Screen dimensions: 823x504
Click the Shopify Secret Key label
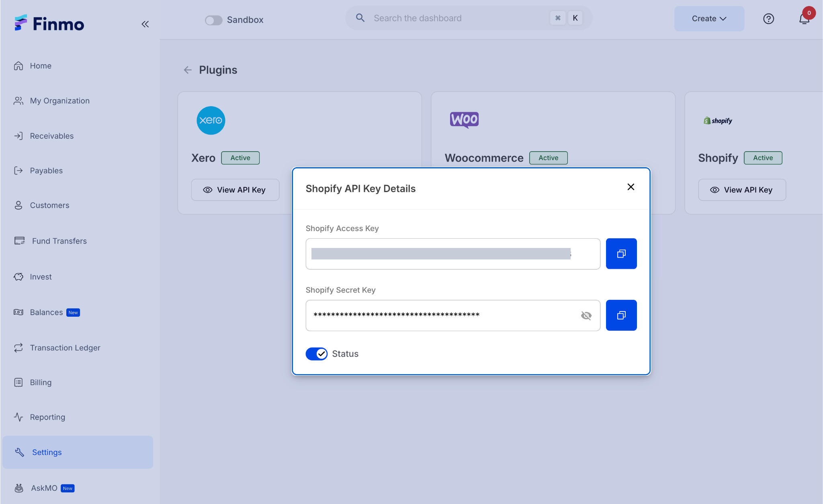pos(340,290)
